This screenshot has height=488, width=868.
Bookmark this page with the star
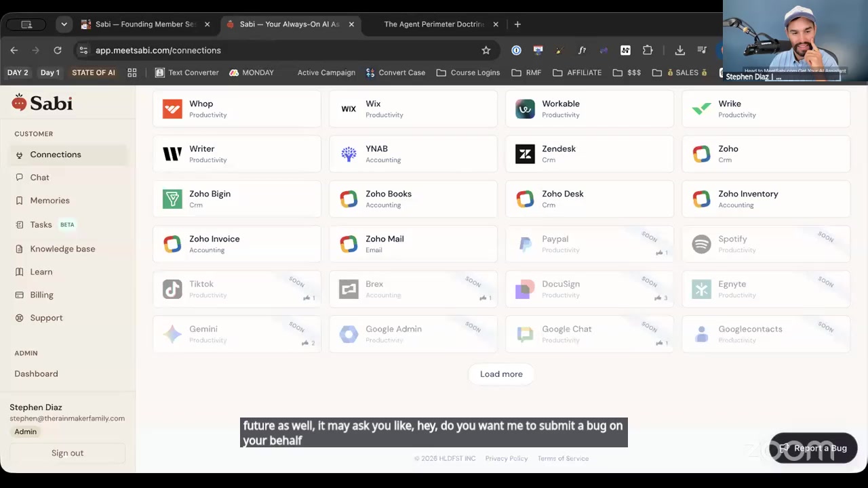(486, 50)
